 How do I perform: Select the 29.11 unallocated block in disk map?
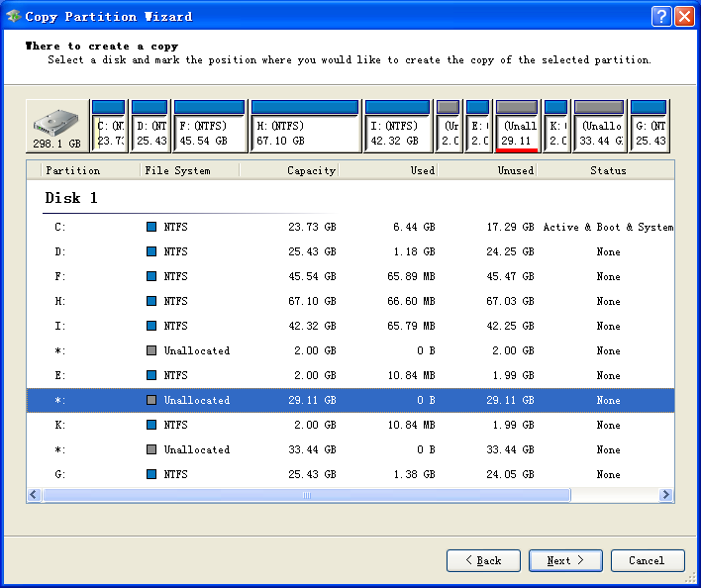click(x=517, y=127)
